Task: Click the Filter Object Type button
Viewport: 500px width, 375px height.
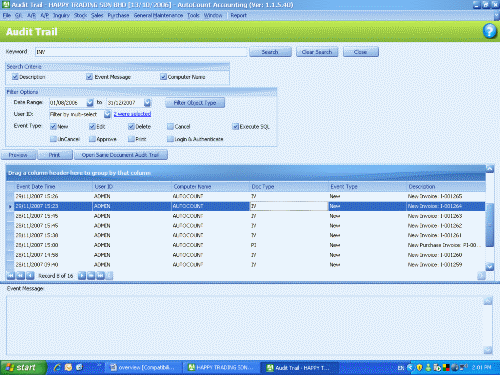Action: [x=195, y=103]
